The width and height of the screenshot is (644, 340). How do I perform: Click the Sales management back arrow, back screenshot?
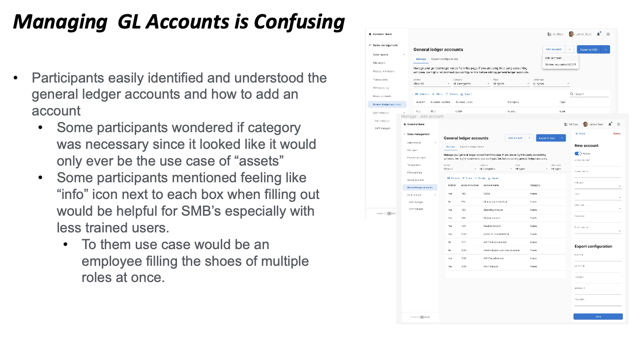coord(370,45)
